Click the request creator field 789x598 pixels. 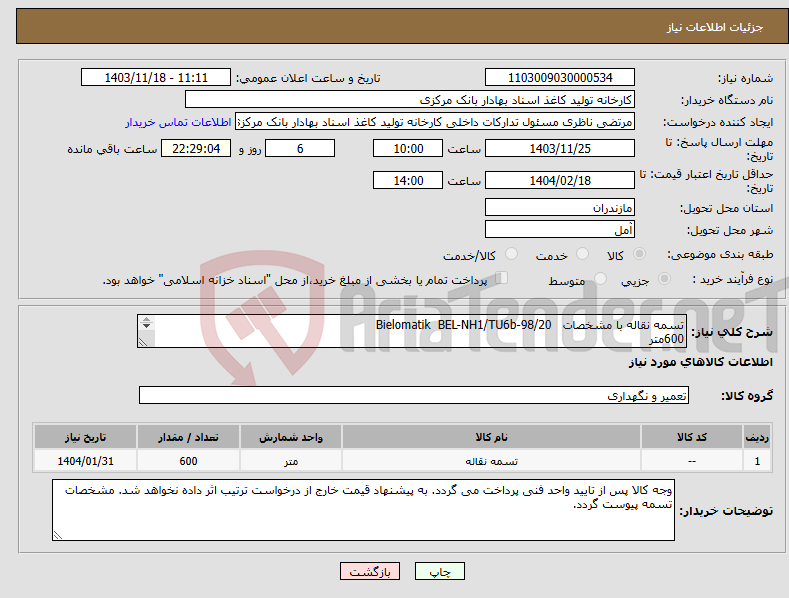point(435,122)
